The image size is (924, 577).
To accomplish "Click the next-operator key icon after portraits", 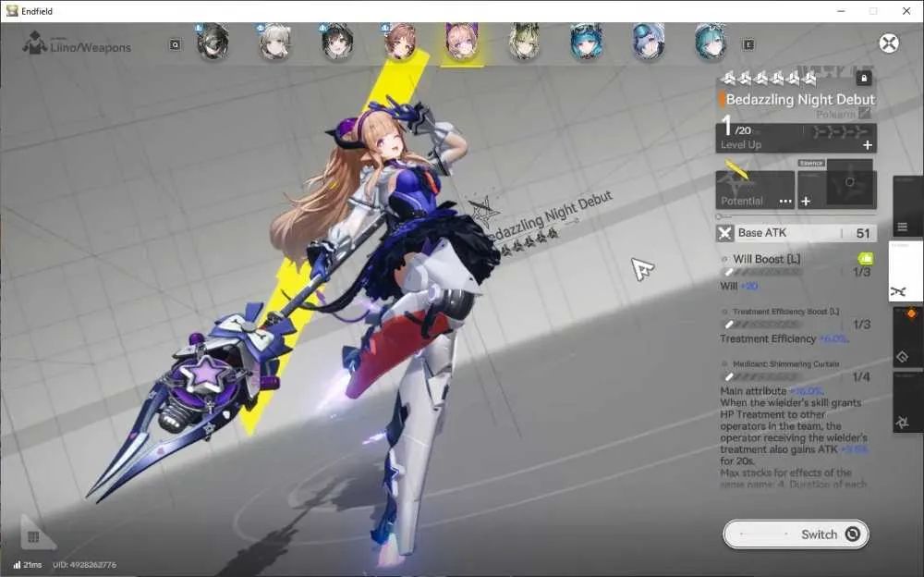I will click(748, 44).
